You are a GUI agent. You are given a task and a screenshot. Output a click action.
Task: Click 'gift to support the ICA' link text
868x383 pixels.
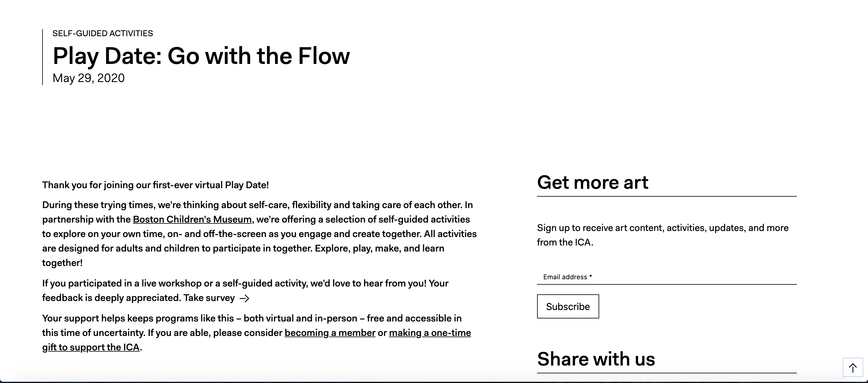tap(91, 348)
